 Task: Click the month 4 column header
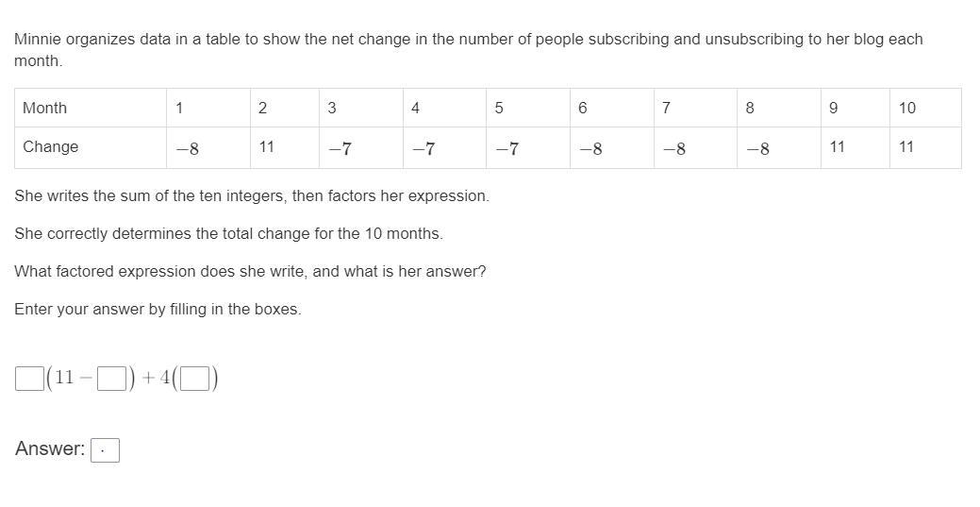pyautogui.click(x=444, y=108)
